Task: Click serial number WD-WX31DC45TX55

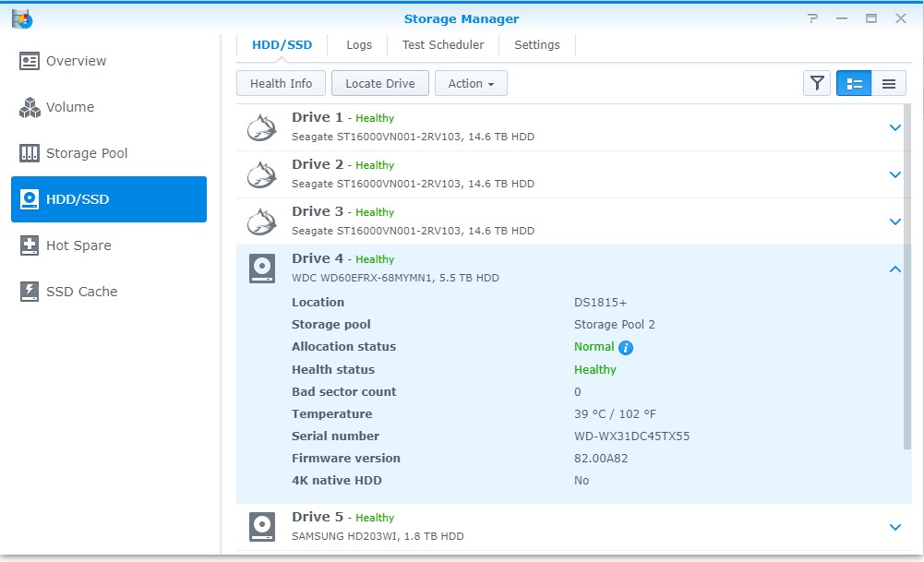Action: coord(631,436)
